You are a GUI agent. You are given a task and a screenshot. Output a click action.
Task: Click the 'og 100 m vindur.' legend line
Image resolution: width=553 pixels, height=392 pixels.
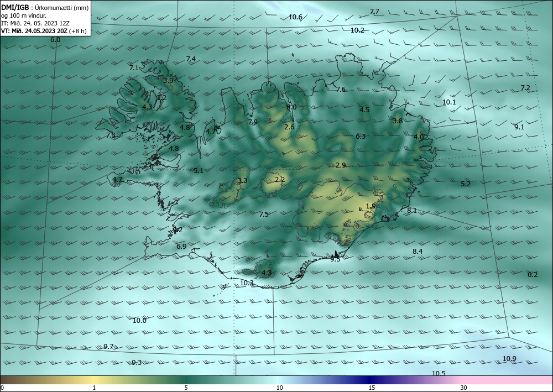24,15
